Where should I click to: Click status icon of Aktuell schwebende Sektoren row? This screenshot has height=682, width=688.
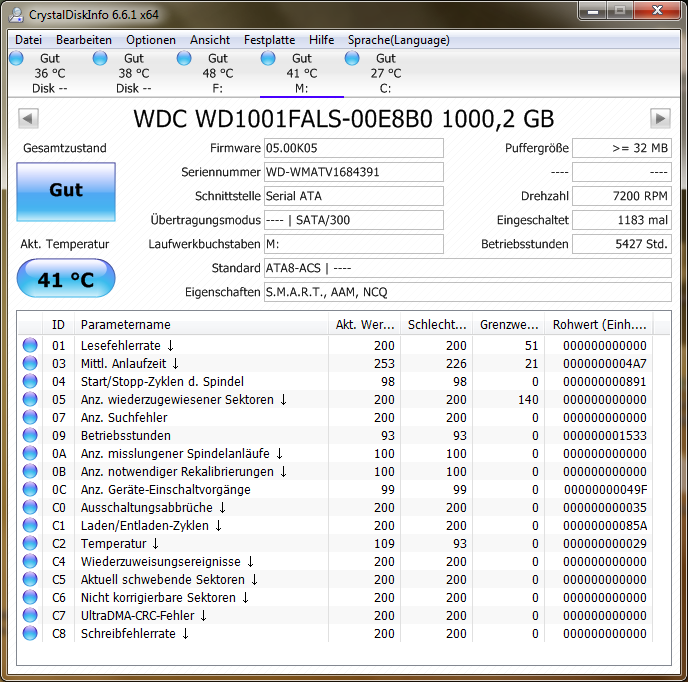click(x=30, y=579)
